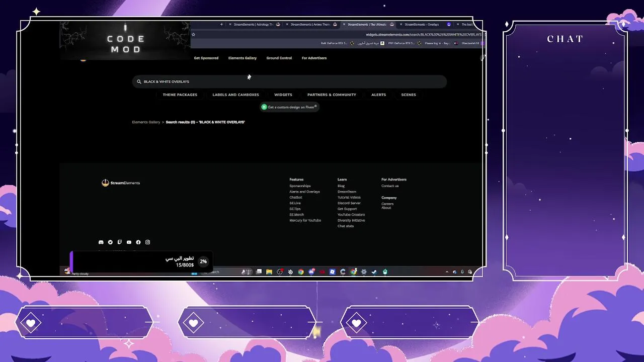The width and height of the screenshot is (644, 362).
Task: Open the Instagram icon in the footer
Action: [x=147, y=242]
